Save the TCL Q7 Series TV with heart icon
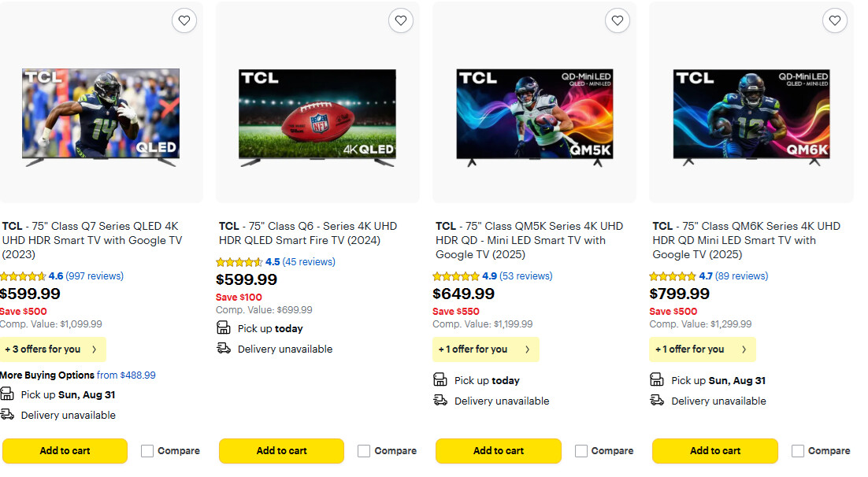This screenshot has width=868, height=477. coord(184,21)
